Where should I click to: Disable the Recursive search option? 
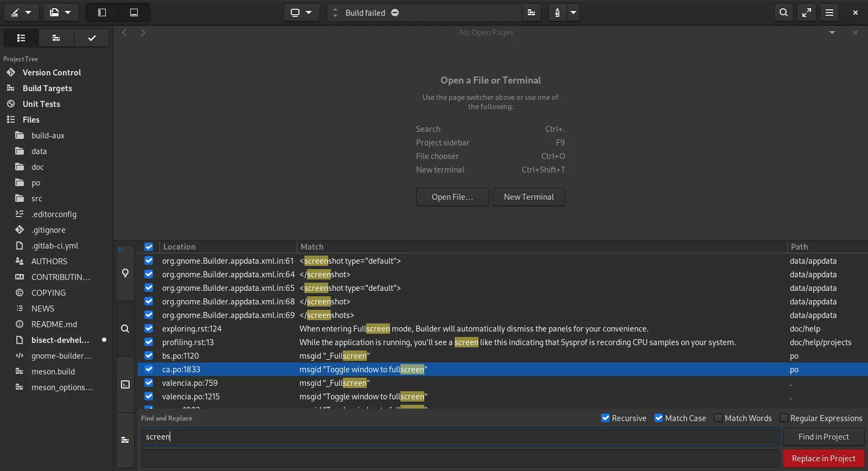coord(605,418)
